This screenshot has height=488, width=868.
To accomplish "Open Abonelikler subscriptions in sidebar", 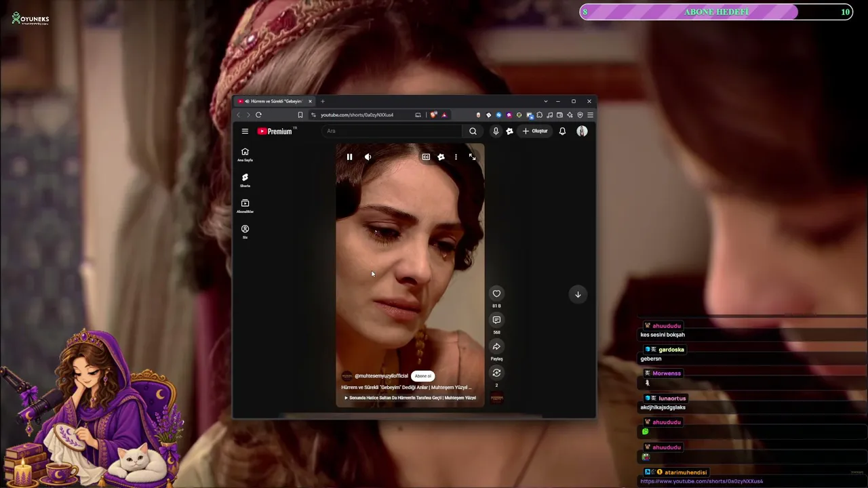I will [x=245, y=206].
